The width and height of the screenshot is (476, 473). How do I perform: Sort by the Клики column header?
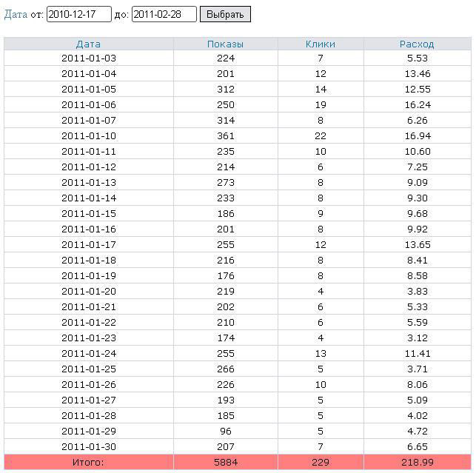click(321, 44)
